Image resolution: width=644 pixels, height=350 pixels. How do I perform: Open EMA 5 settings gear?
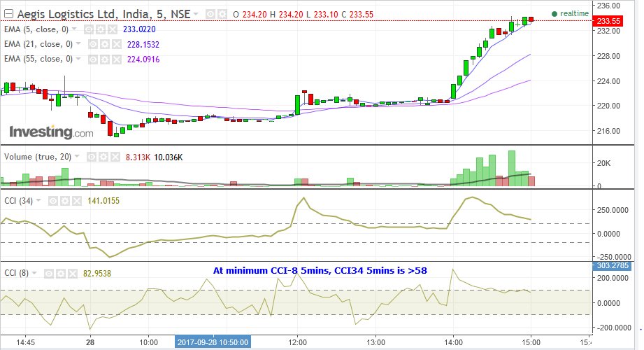(101, 29)
